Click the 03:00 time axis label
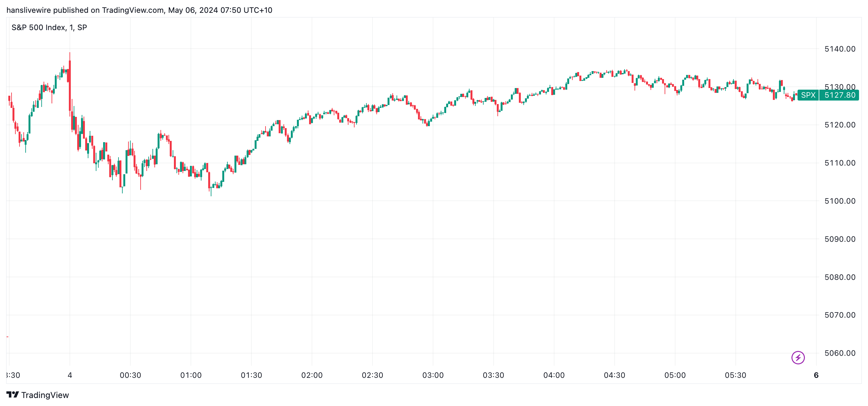The width and height of the screenshot is (868, 406). (433, 375)
